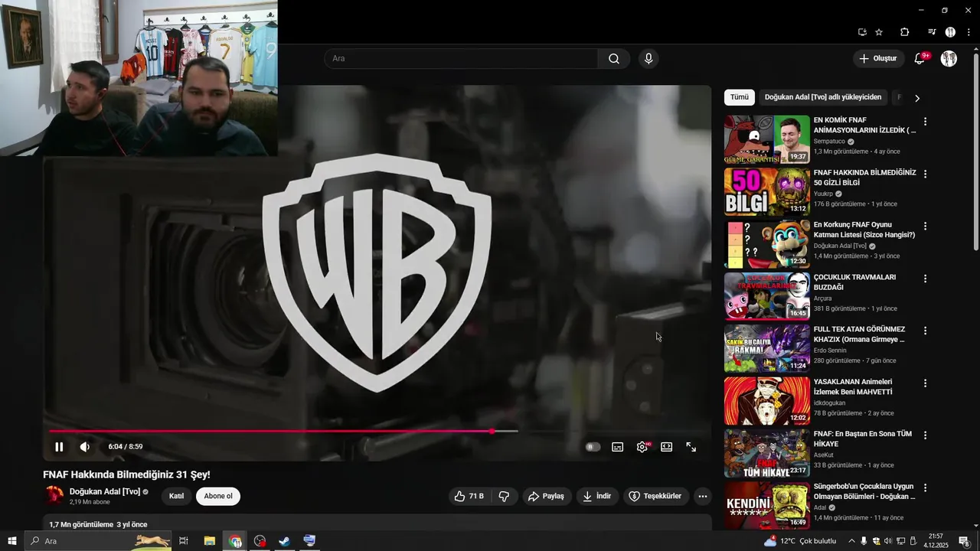This screenshot has width=980, height=551.
Task: Click the install app icon in address bar
Action: point(862,32)
